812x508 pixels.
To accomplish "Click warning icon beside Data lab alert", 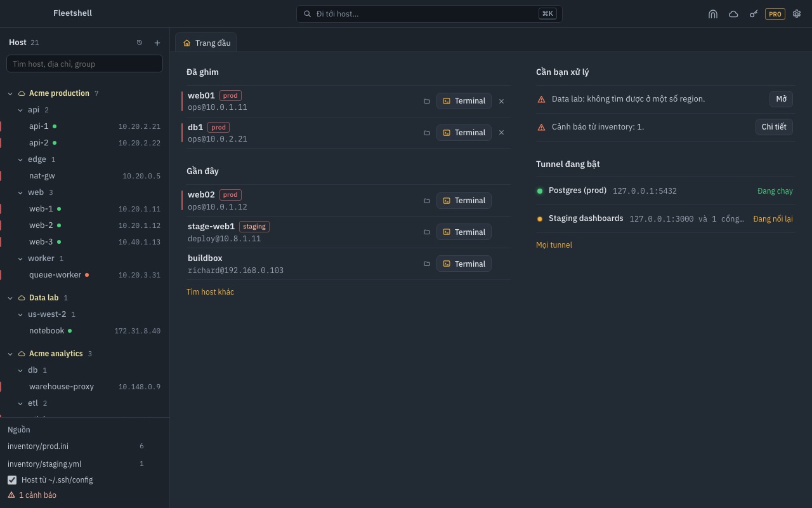I will (541, 99).
